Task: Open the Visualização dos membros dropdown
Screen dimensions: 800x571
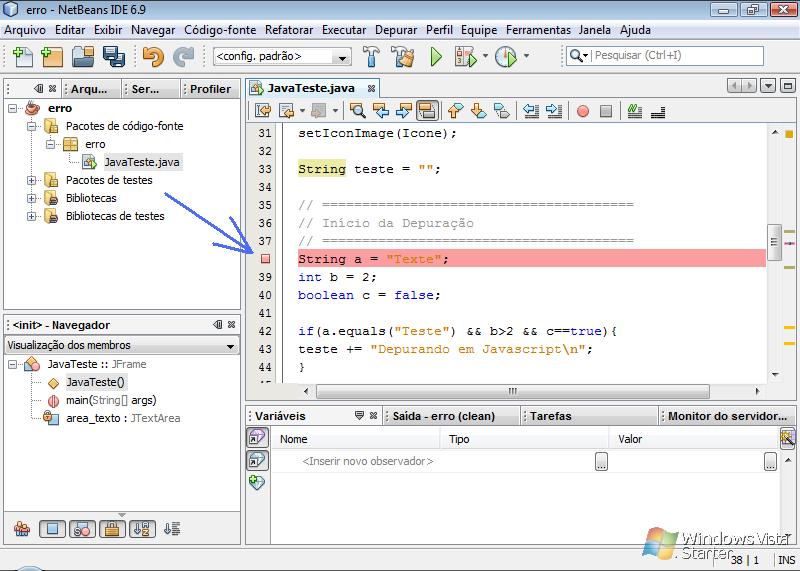Action: tap(121, 345)
